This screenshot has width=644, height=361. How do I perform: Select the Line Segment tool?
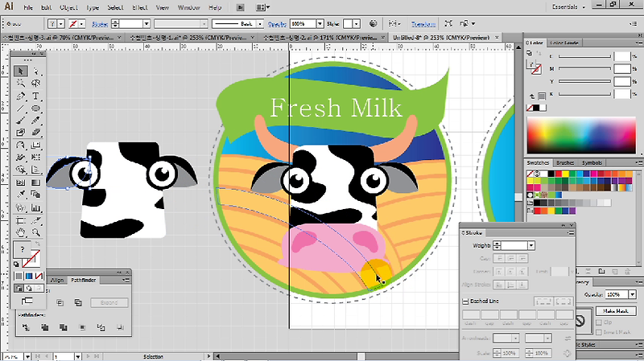coord(20,109)
